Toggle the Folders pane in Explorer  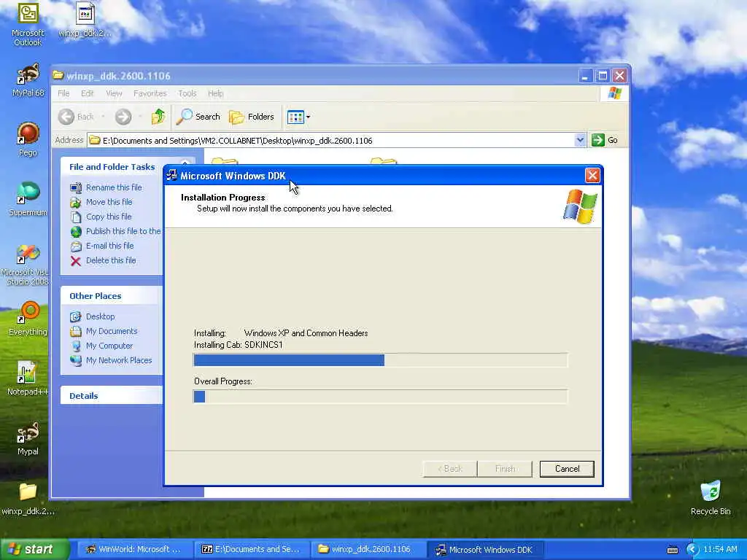click(x=252, y=117)
